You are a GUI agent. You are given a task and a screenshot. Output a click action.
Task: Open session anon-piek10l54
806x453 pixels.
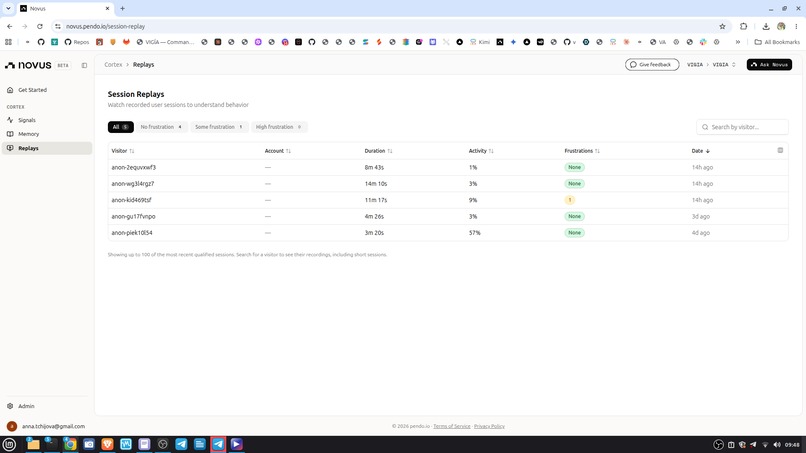pyautogui.click(x=448, y=233)
